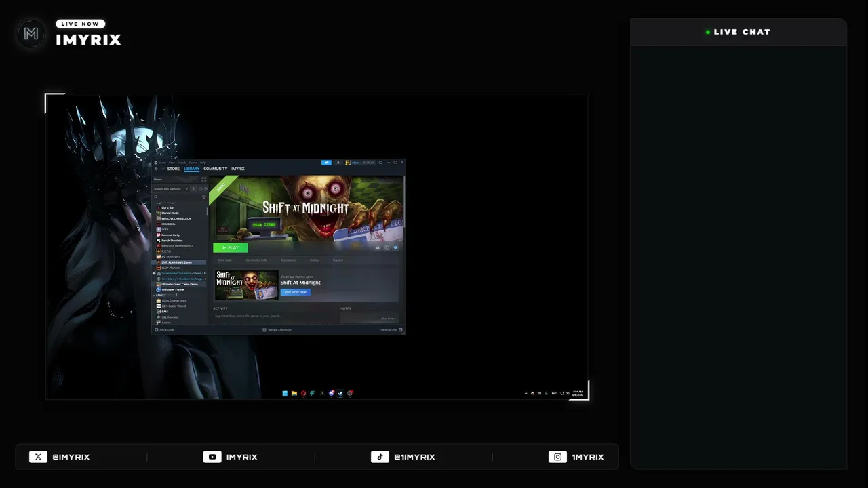This screenshot has width=868, height=488.
Task: Click the blue favorite icon next to info
Action: (x=395, y=247)
